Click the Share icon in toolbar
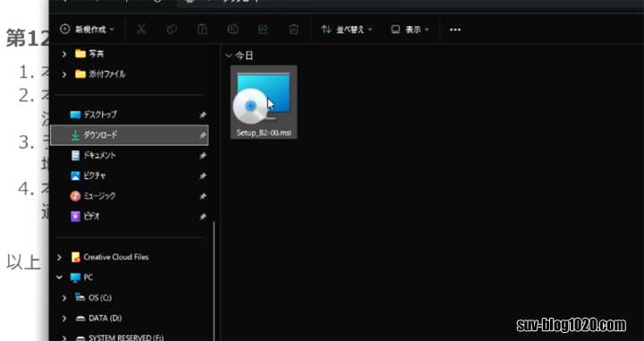The image size is (644, 341). point(263,30)
